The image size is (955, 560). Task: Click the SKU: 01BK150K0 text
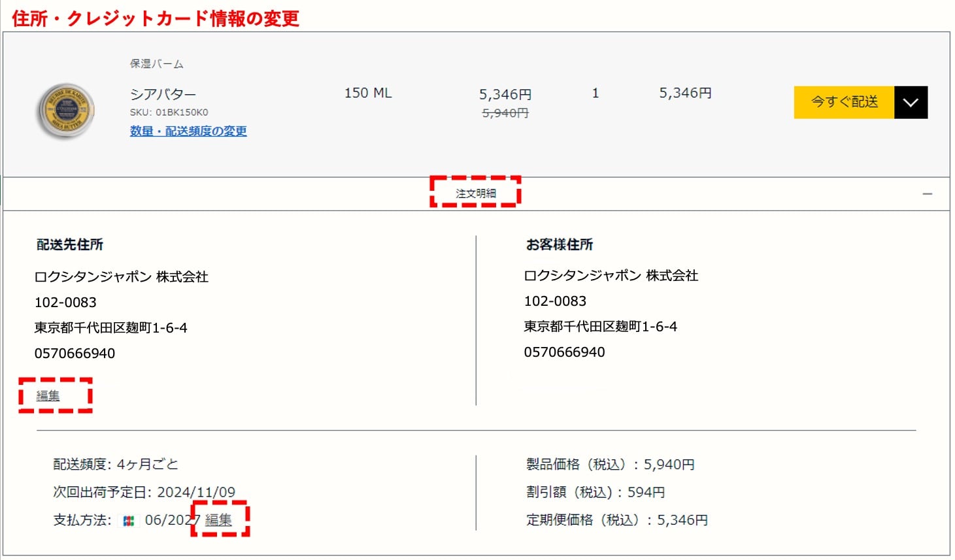coord(169,112)
